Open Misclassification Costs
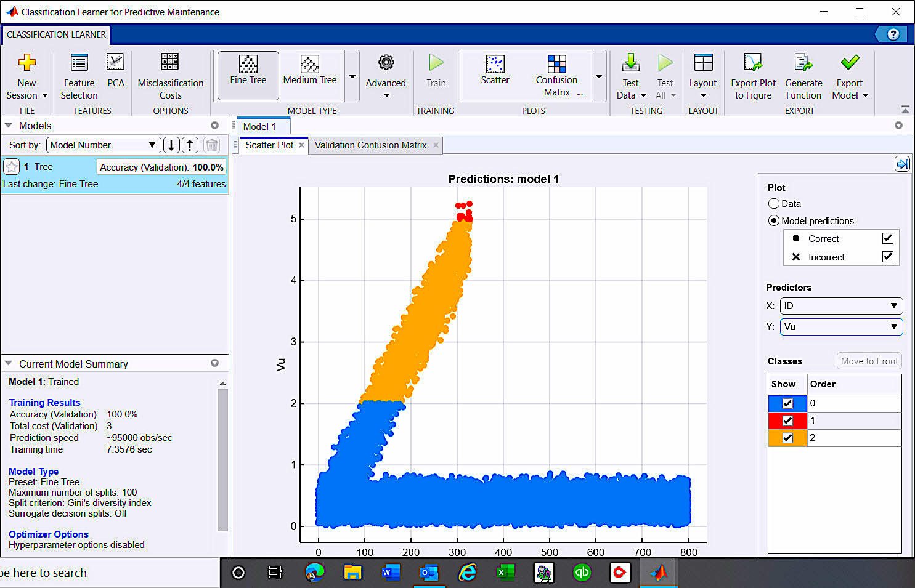The image size is (915, 588). 171,77
